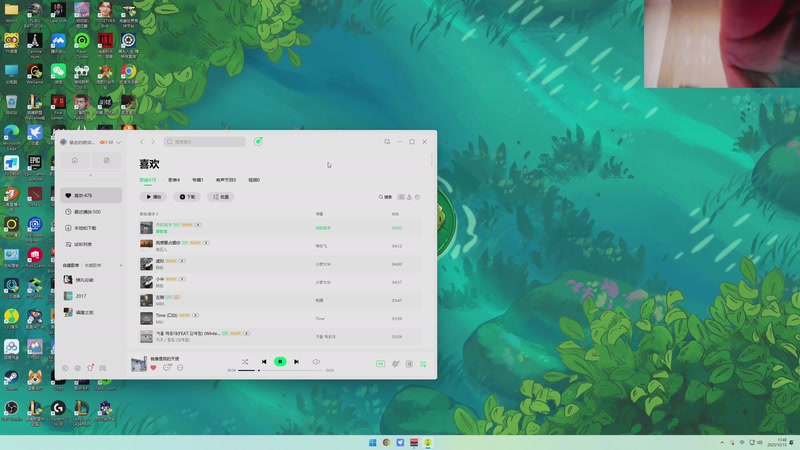800x450 pixels.
Task: Open the MV icon on Time (口白) row
Action: (195, 315)
